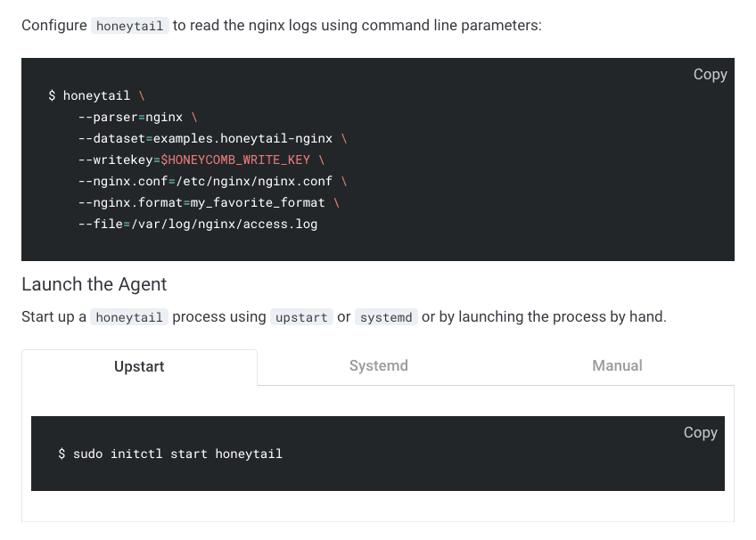
Task: Click the --dataset=examples.honeytail-nginx line
Action: (205, 138)
